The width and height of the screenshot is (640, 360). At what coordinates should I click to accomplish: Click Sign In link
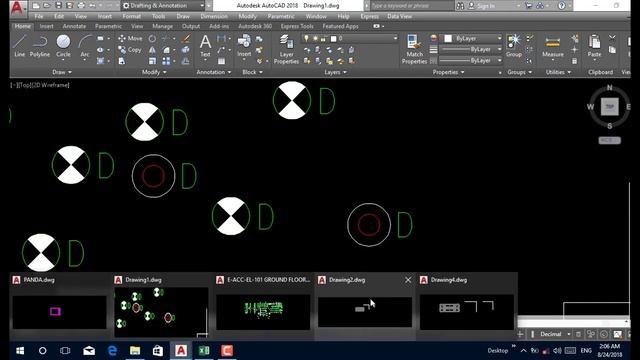pyautogui.click(x=485, y=6)
